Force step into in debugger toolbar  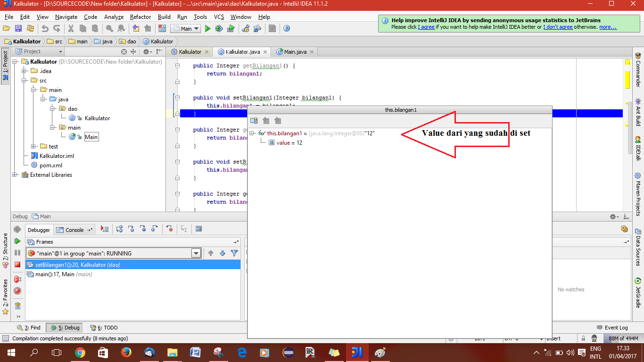click(143, 229)
